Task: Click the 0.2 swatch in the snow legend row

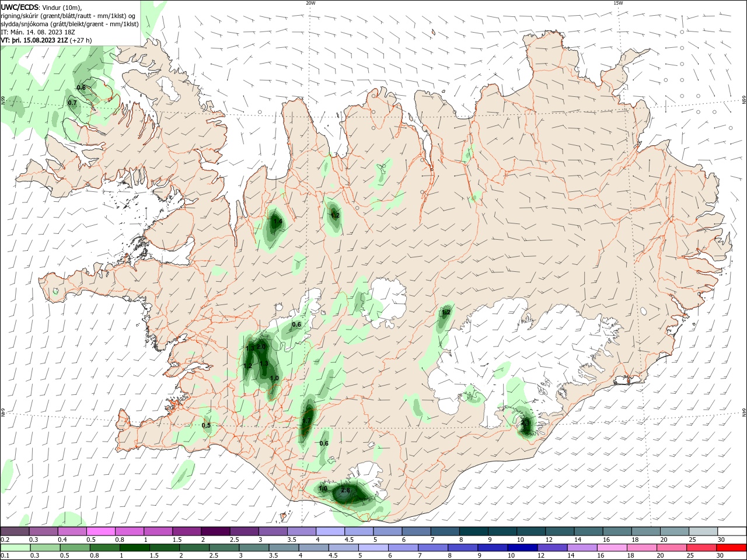Action: (x=15, y=531)
